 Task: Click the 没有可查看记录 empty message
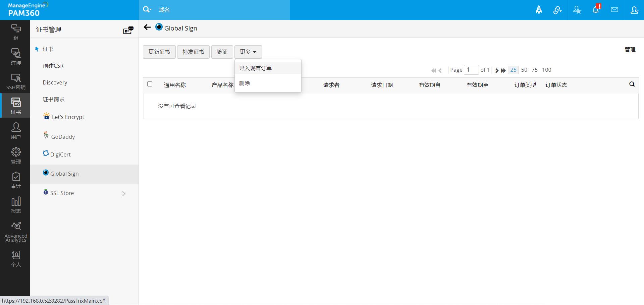click(177, 106)
